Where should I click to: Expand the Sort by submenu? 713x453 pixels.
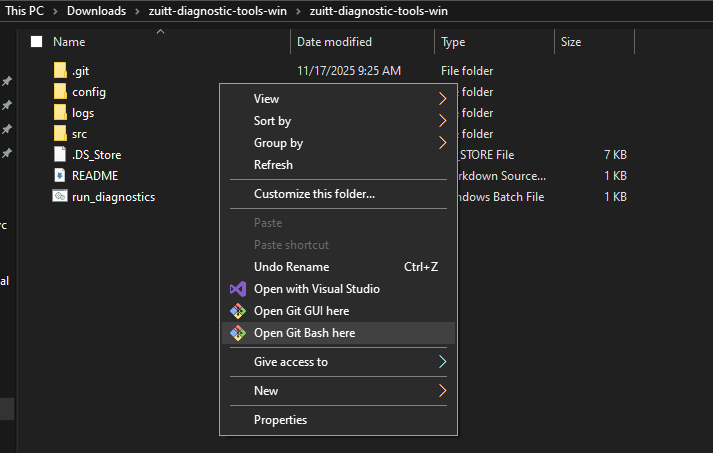point(272,121)
